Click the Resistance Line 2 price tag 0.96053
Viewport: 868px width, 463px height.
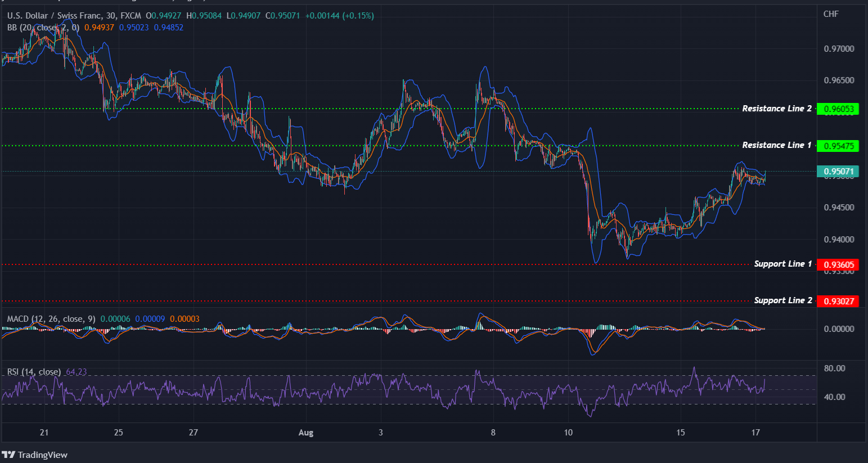tap(838, 109)
